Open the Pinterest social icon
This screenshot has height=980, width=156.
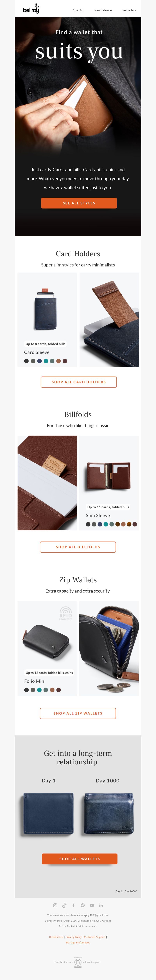[82, 906]
